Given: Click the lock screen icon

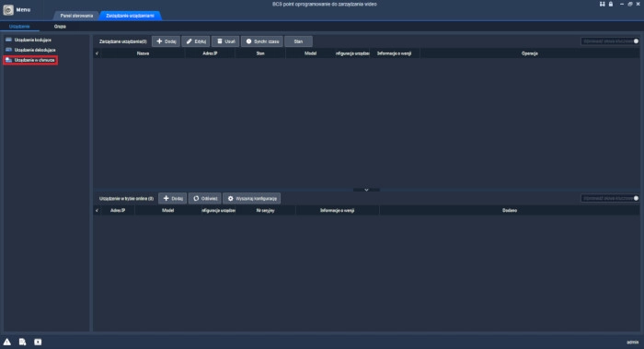Looking at the screenshot, I should (x=611, y=4).
